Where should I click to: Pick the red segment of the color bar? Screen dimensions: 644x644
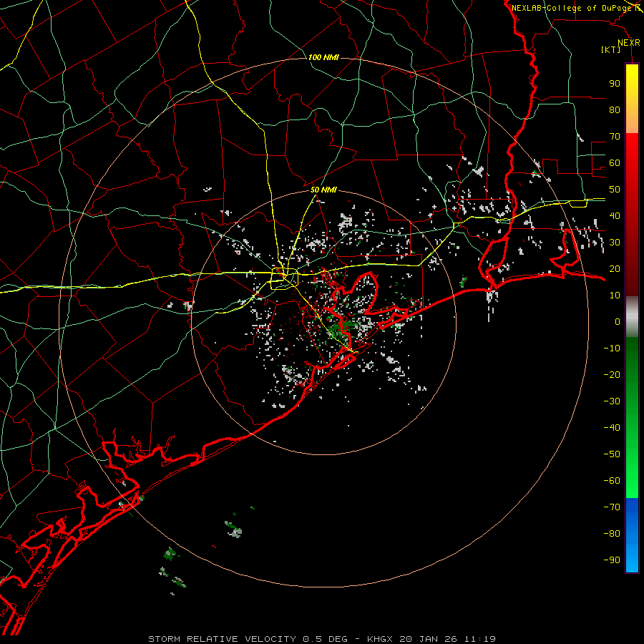[x=632, y=215]
